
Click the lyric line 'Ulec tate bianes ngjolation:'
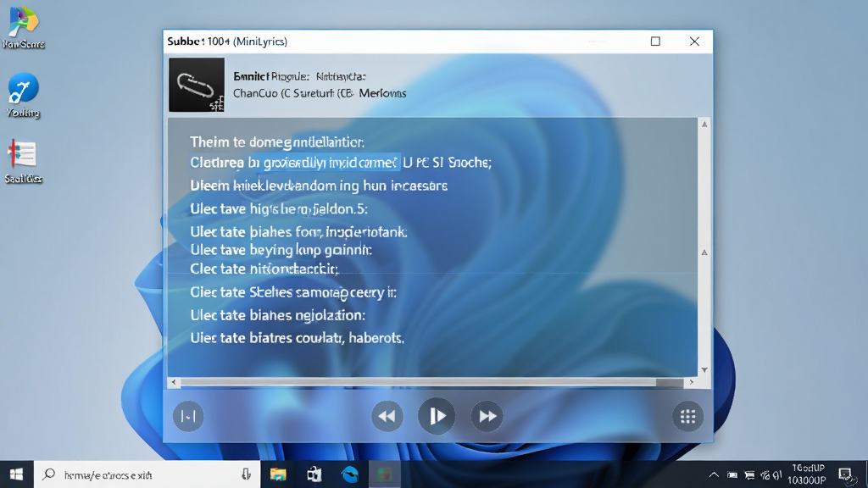278,315
